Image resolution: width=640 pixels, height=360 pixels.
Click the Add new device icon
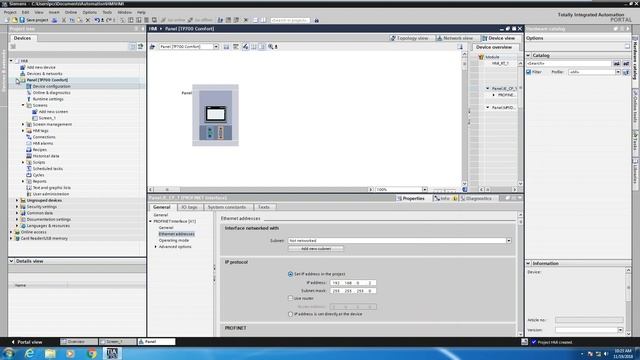[x=23, y=67]
